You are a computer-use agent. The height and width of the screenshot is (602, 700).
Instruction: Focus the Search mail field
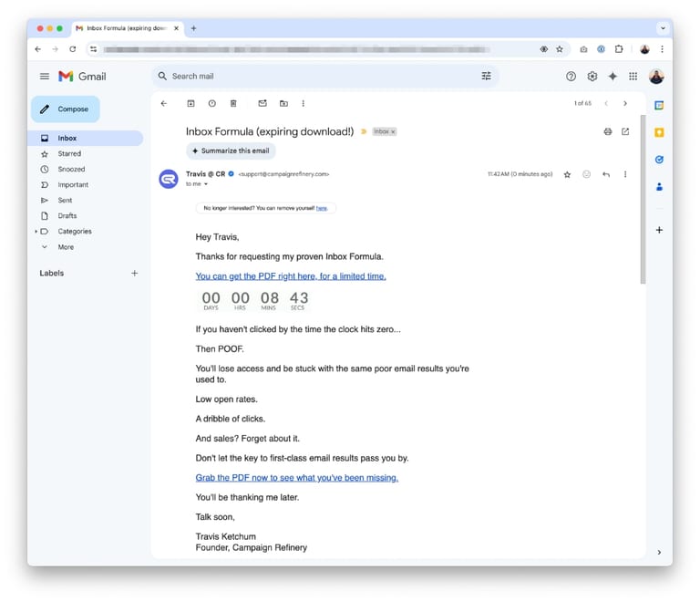[324, 76]
